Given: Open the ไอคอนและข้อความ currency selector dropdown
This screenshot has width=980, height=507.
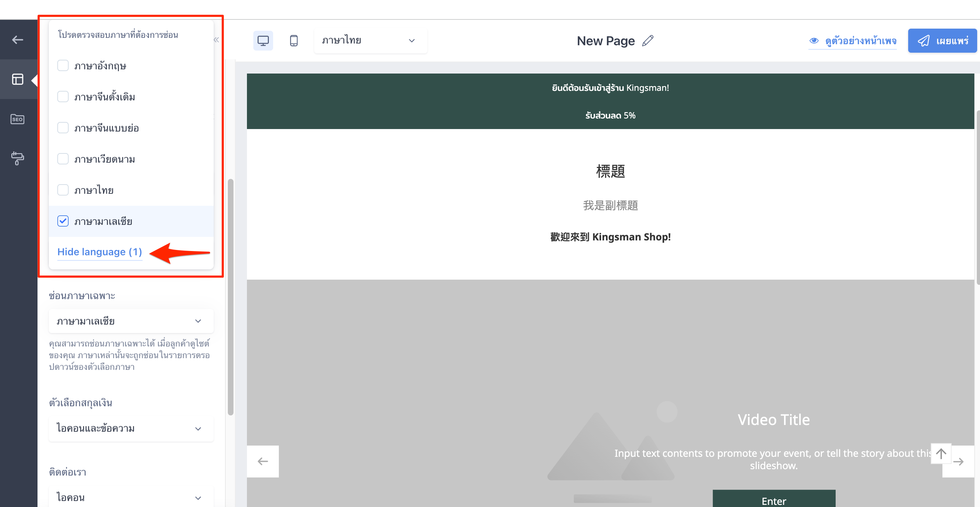Looking at the screenshot, I should click(x=131, y=429).
